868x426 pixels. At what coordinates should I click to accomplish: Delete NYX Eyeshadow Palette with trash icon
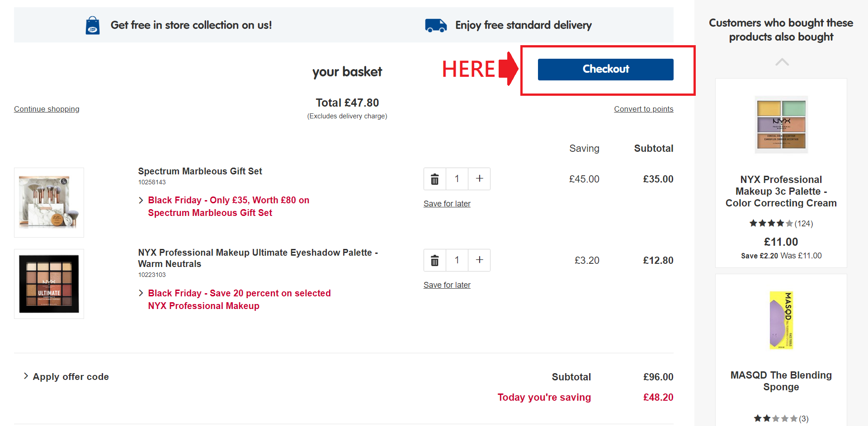[x=434, y=261]
